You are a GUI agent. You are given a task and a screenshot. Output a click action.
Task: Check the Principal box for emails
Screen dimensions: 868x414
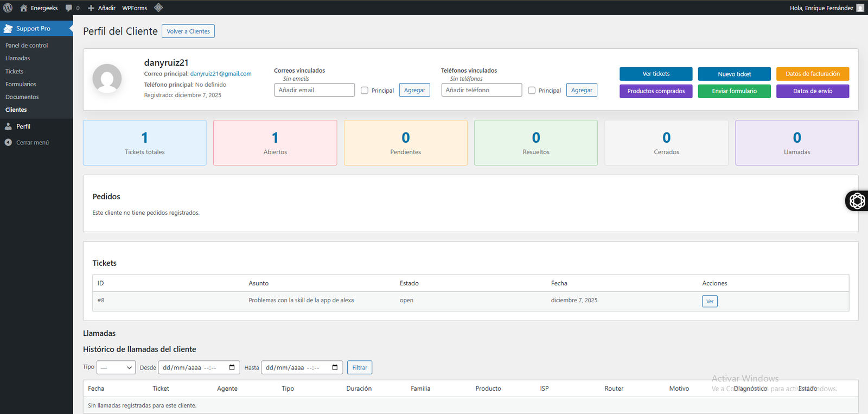(x=365, y=91)
